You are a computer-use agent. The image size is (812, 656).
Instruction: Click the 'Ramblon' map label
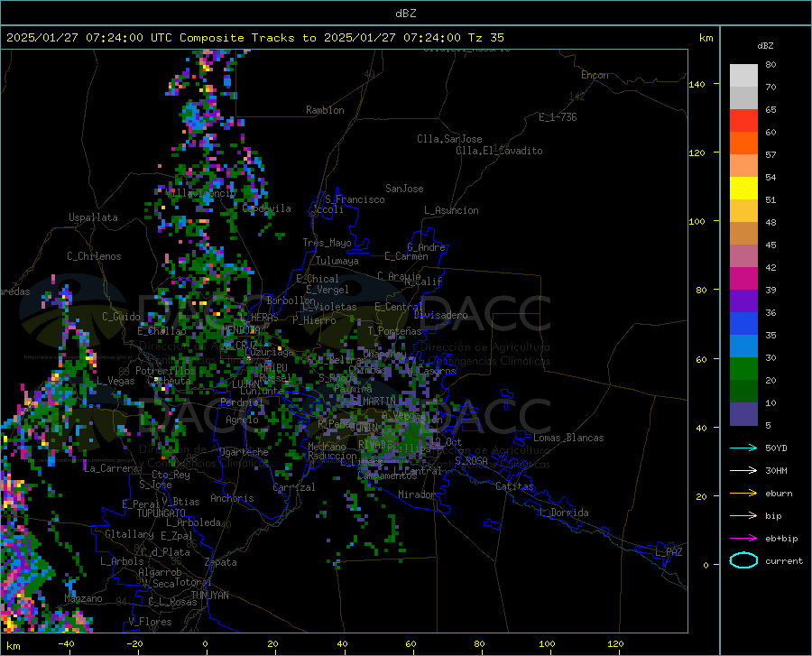(x=325, y=110)
